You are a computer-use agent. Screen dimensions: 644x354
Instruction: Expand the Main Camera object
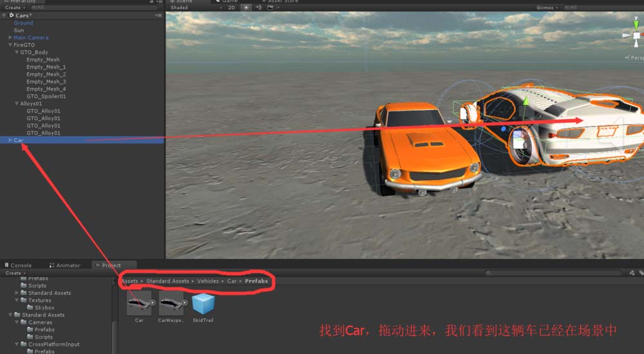(x=10, y=37)
